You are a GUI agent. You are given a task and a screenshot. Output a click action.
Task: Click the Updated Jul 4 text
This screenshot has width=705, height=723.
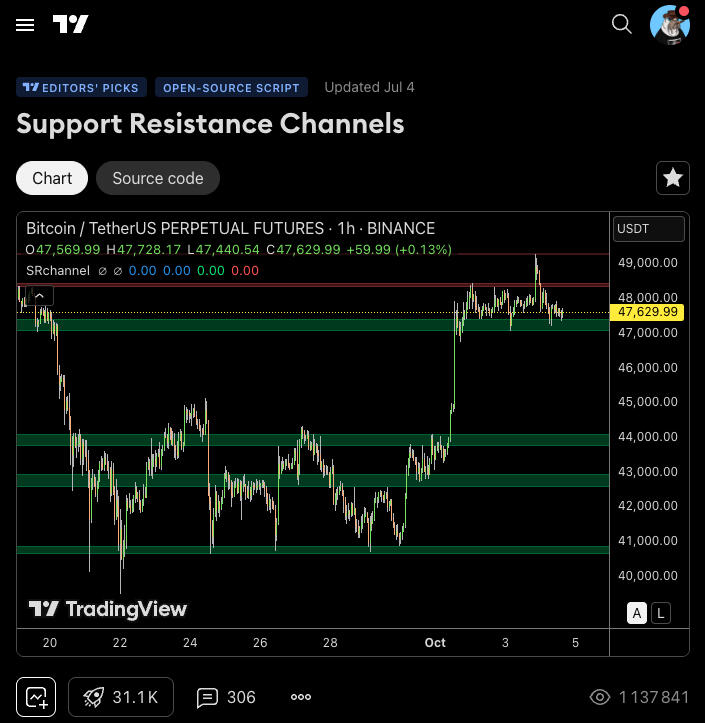[369, 87]
